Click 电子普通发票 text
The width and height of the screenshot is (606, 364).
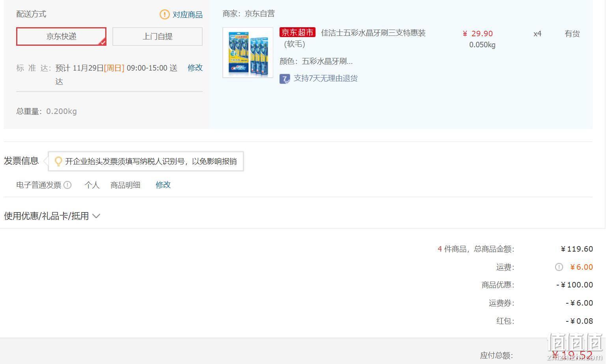coord(39,185)
